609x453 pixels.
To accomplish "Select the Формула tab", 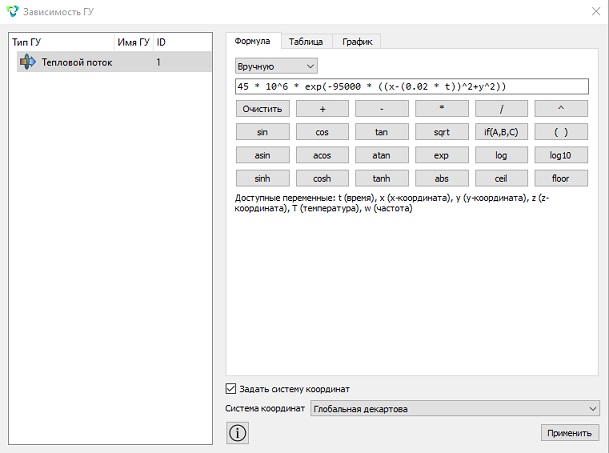I will tap(252, 41).
